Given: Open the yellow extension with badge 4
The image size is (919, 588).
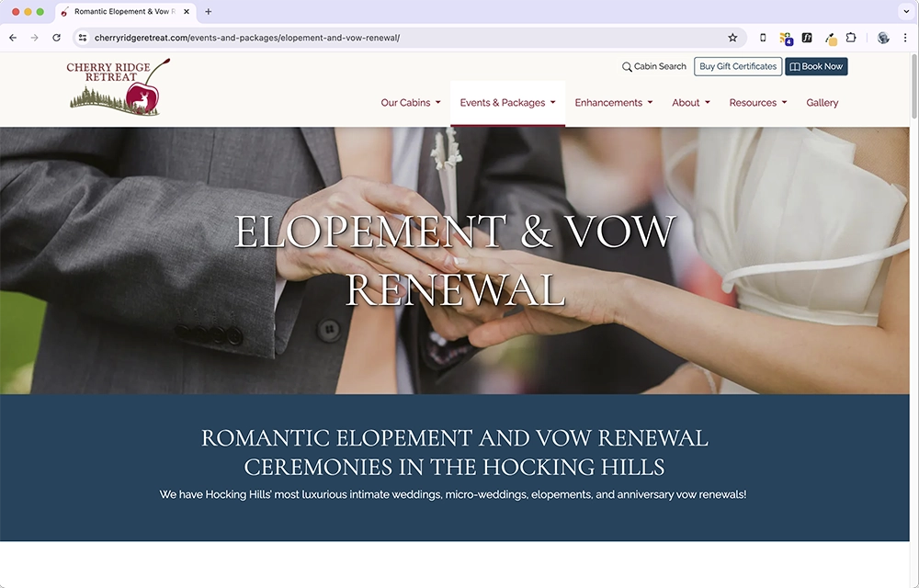Looking at the screenshot, I should [786, 38].
